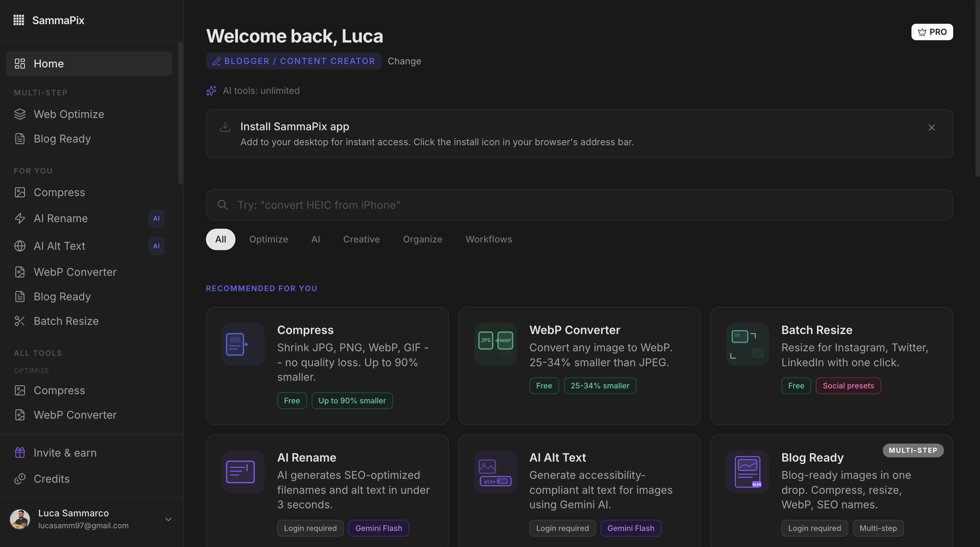The width and height of the screenshot is (980, 547).
Task: Open the Compress card title
Action: click(305, 330)
